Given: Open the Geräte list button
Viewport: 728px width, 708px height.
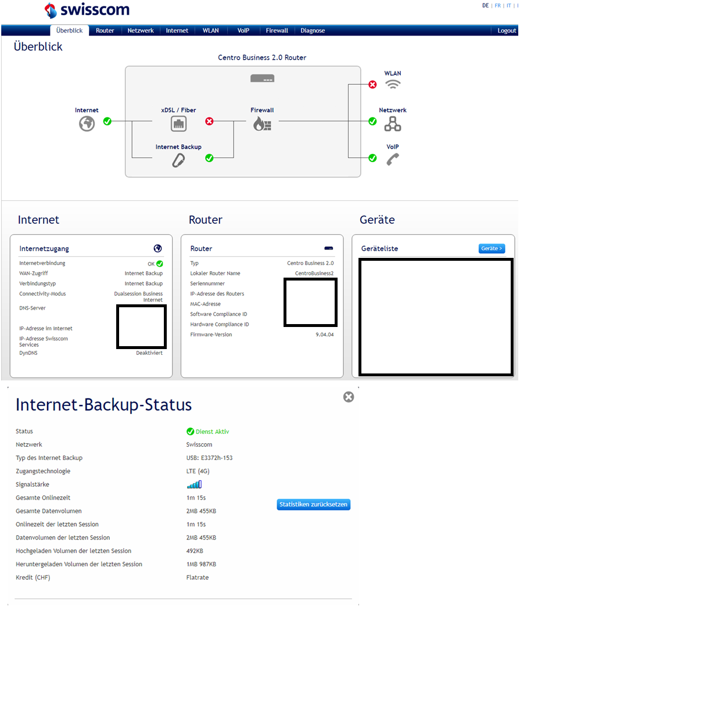Looking at the screenshot, I should [x=492, y=249].
